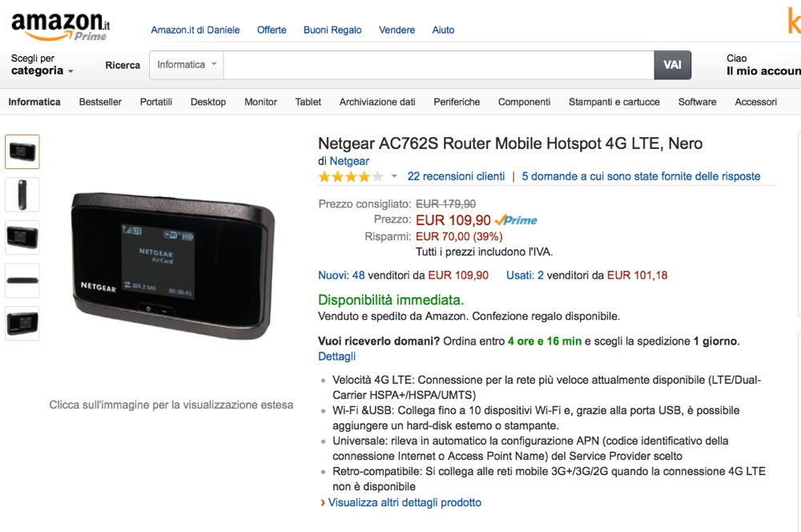Viewport: 801px width, 532px height.
Task: Expand the rating breakdown arrow beside stars
Action: (x=394, y=176)
